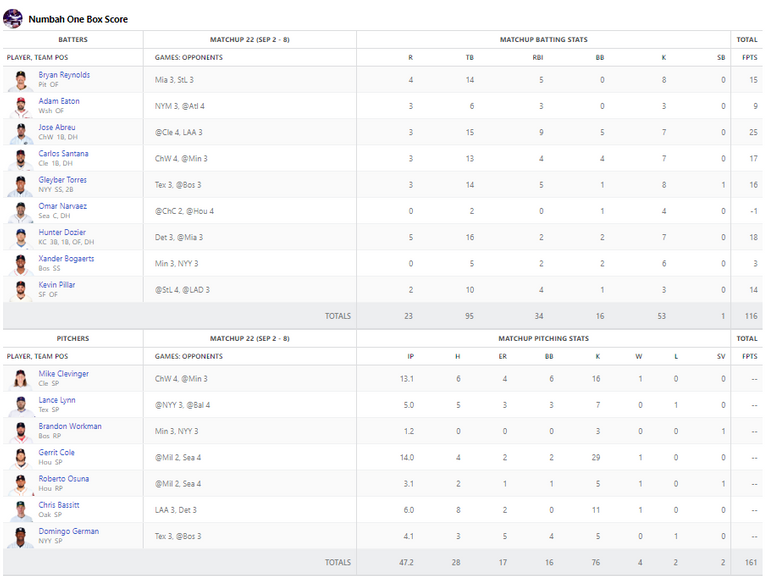Click Xander Bogaerts' headshot image
The width and height of the screenshot is (768, 576).
pos(21,264)
